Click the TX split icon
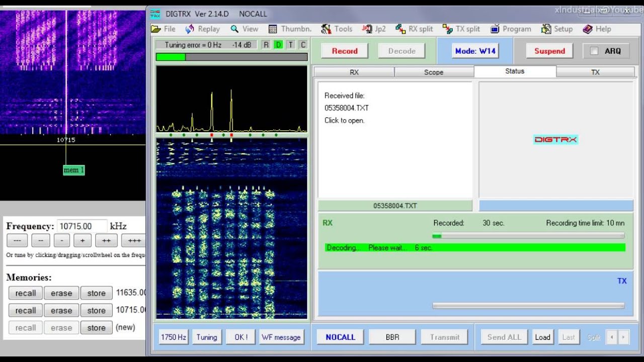Viewport: 644px width, 362px height. [447, 29]
